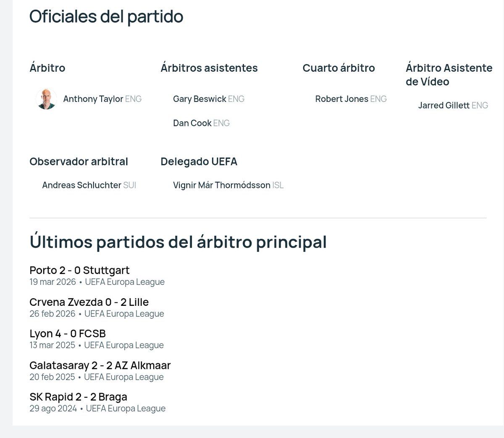Open the SK Rapid 2 - 2 Braga match
504x438 pixels.
pyautogui.click(x=78, y=397)
